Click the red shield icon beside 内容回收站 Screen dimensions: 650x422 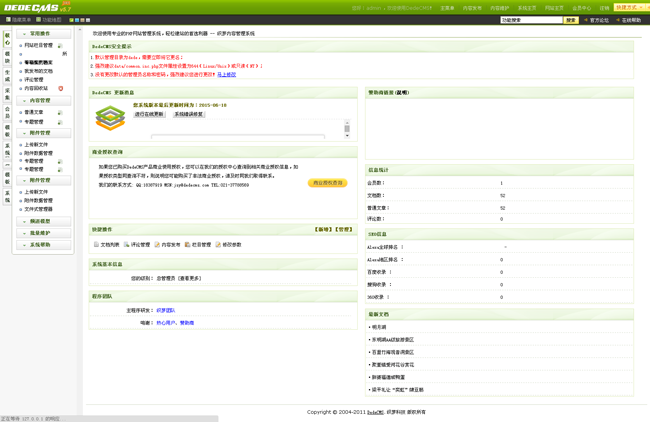pos(61,88)
